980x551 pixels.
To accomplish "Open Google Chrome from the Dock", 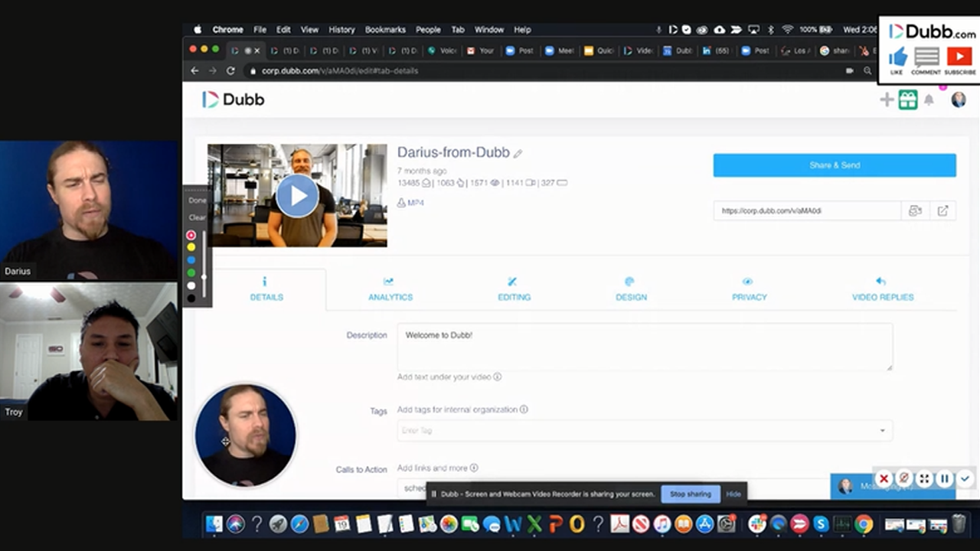I will pyautogui.click(x=864, y=523).
